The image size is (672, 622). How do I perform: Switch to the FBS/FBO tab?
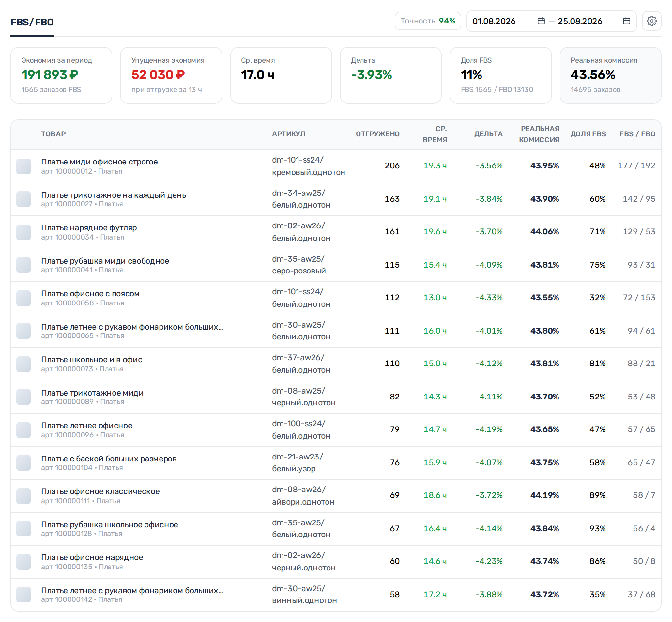point(32,22)
